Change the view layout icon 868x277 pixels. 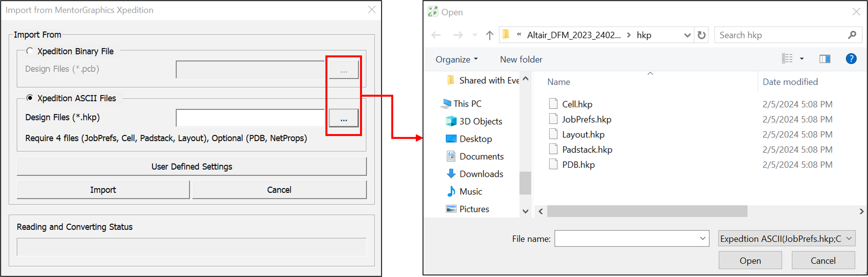(787, 59)
